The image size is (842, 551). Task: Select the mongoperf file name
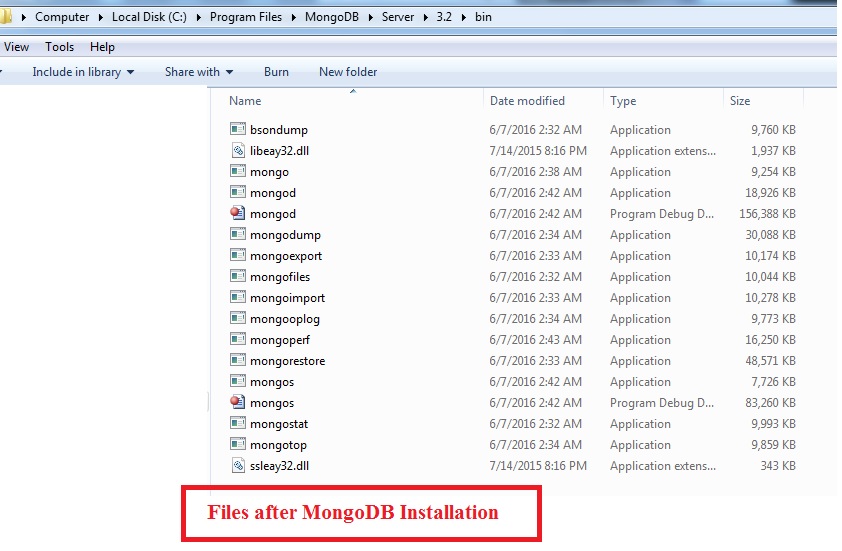coord(280,339)
